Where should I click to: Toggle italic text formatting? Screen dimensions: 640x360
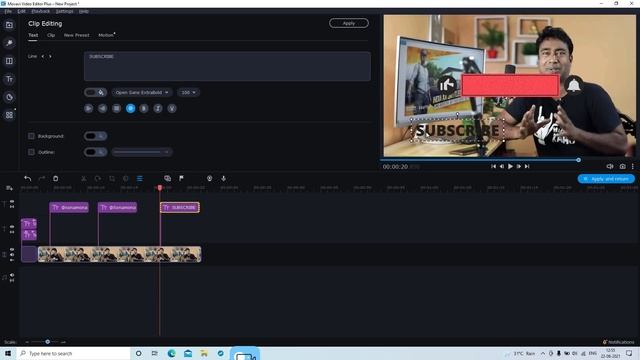[158, 109]
